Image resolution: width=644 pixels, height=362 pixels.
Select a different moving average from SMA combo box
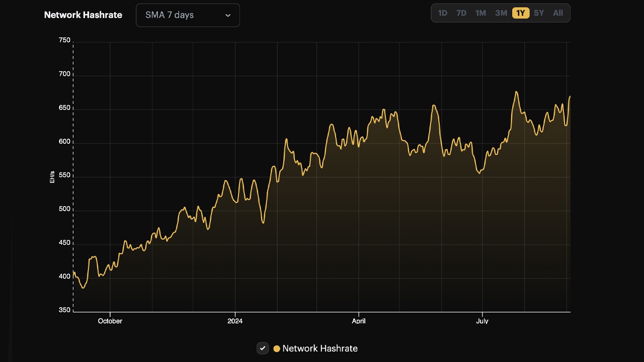188,15
